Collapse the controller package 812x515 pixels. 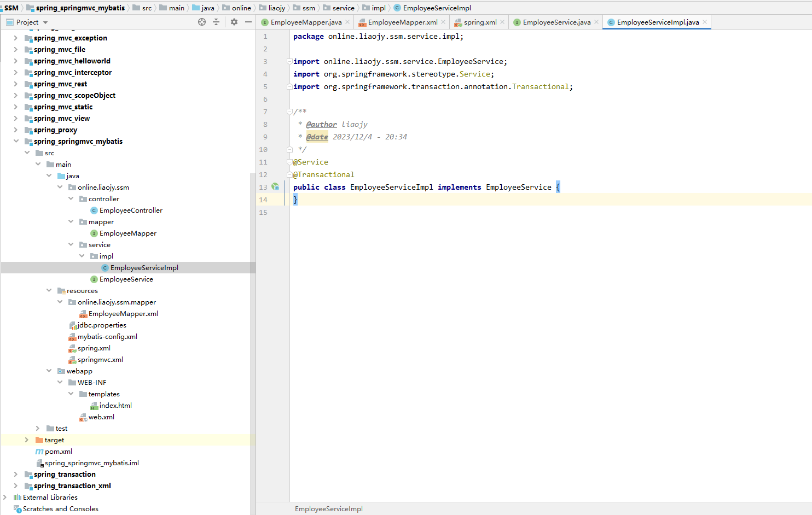(71, 198)
